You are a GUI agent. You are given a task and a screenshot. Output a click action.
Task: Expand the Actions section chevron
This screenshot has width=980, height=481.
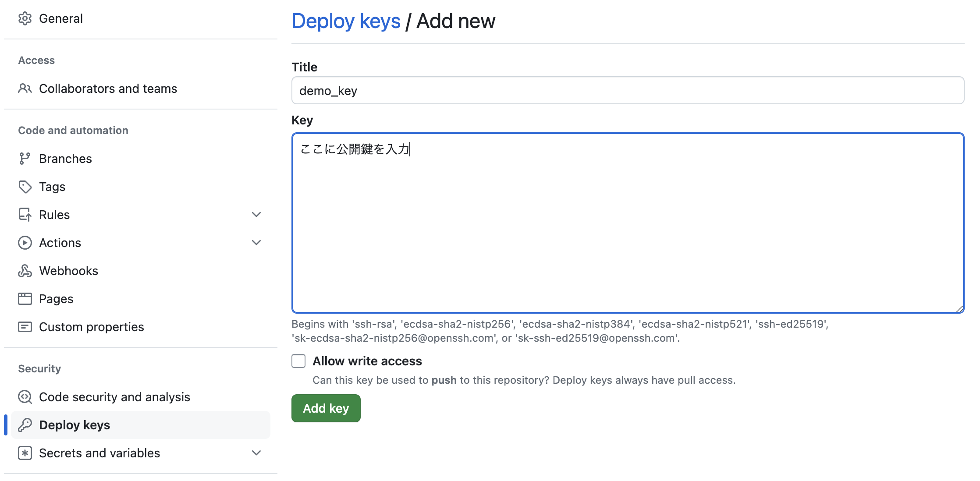pos(256,242)
